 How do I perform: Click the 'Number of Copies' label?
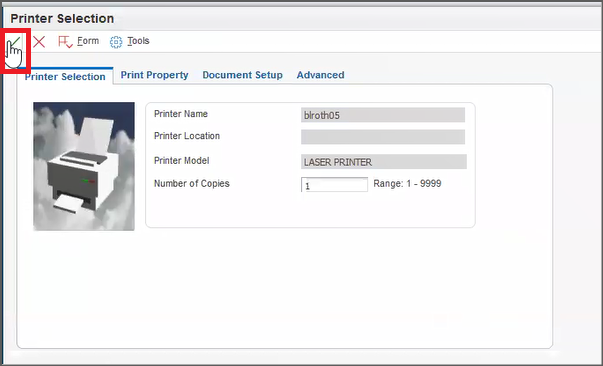pos(192,184)
